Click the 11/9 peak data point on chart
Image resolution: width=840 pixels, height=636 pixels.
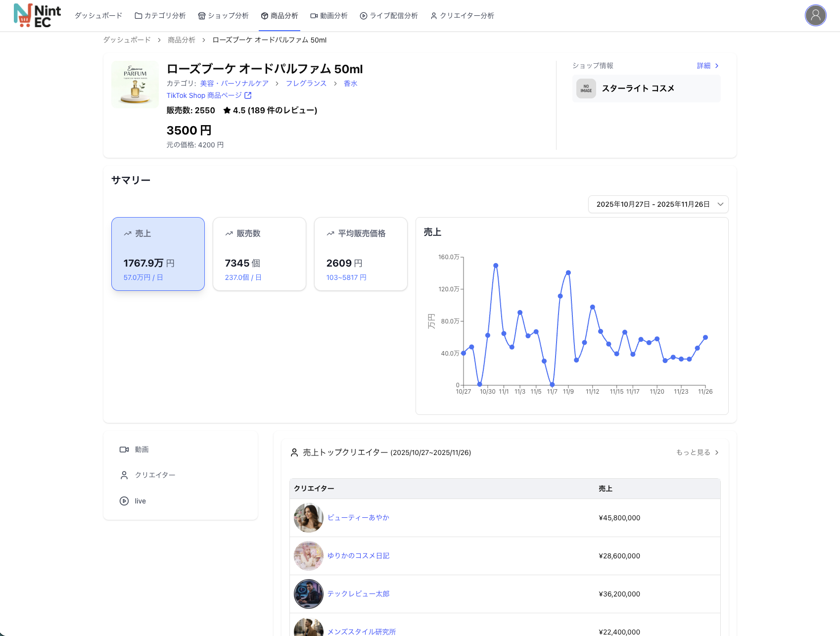coord(568,273)
